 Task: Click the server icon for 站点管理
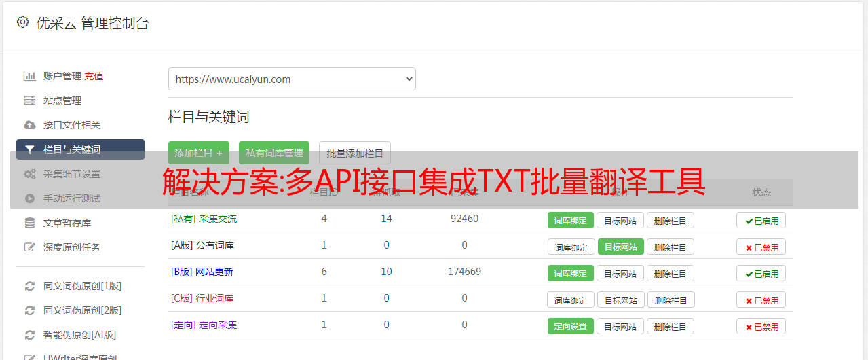pyautogui.click(x=29, y=101)
